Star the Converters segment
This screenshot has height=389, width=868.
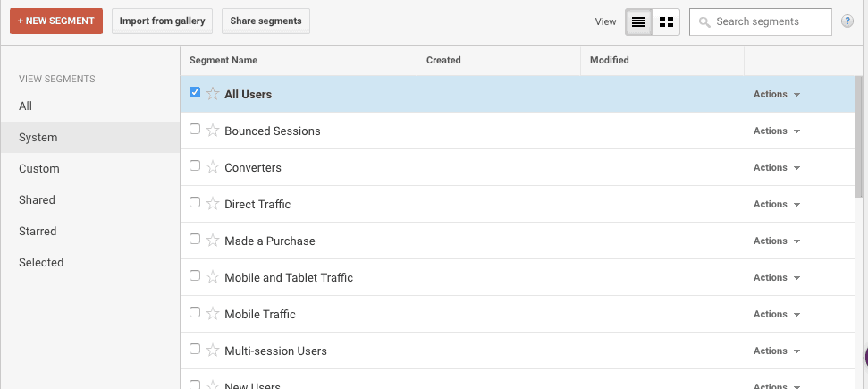pos(213,167)
